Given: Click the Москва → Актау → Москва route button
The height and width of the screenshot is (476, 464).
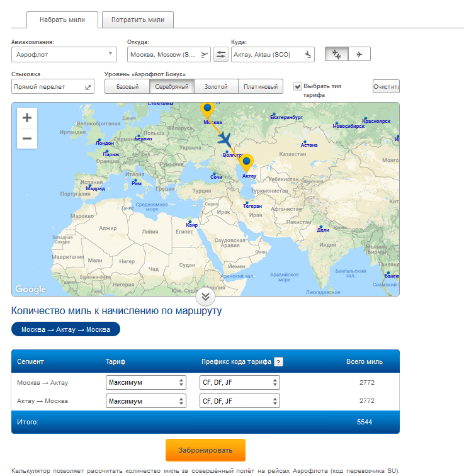Looking at the screenshot, I should pos(65,329).
